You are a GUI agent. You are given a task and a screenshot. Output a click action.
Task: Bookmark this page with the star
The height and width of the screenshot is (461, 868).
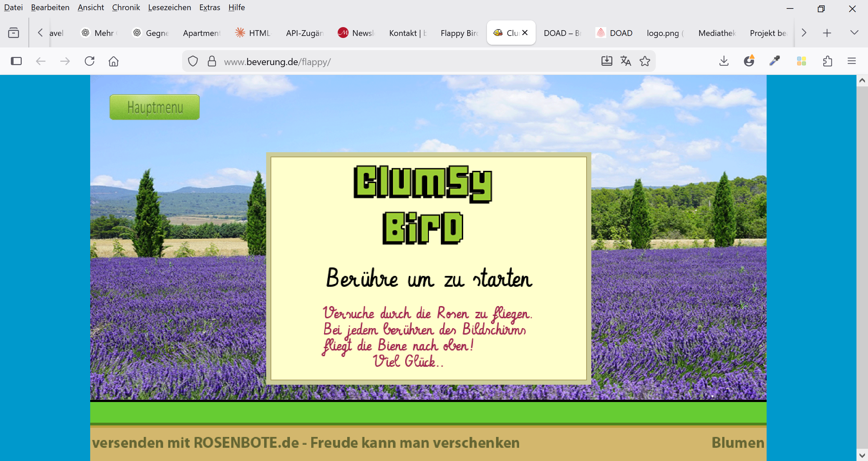coord(644,61)
